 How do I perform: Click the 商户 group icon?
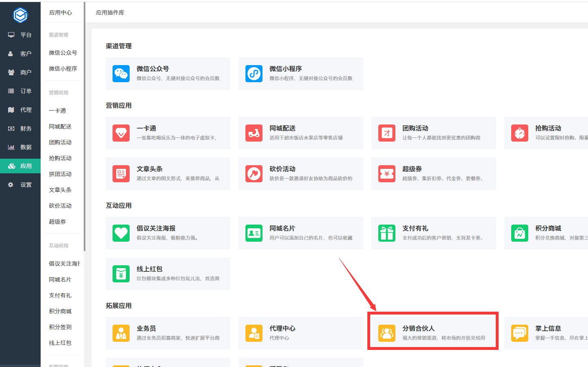coord(11,72)
